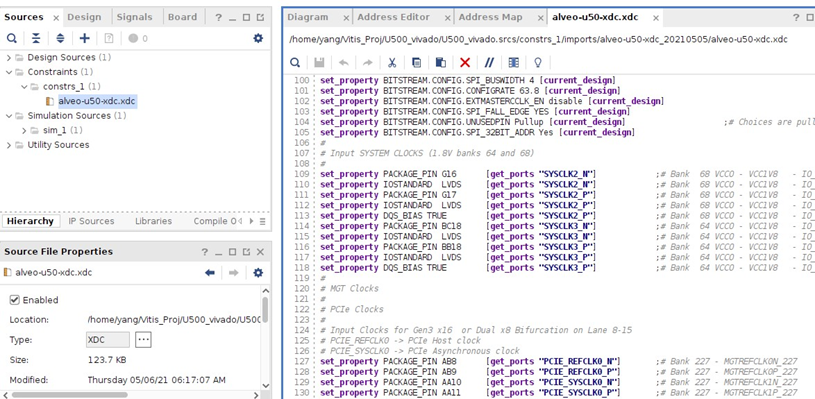Show more Sources view tabs via arrow
Screen dimensions: 815x399
pos(252,221)
